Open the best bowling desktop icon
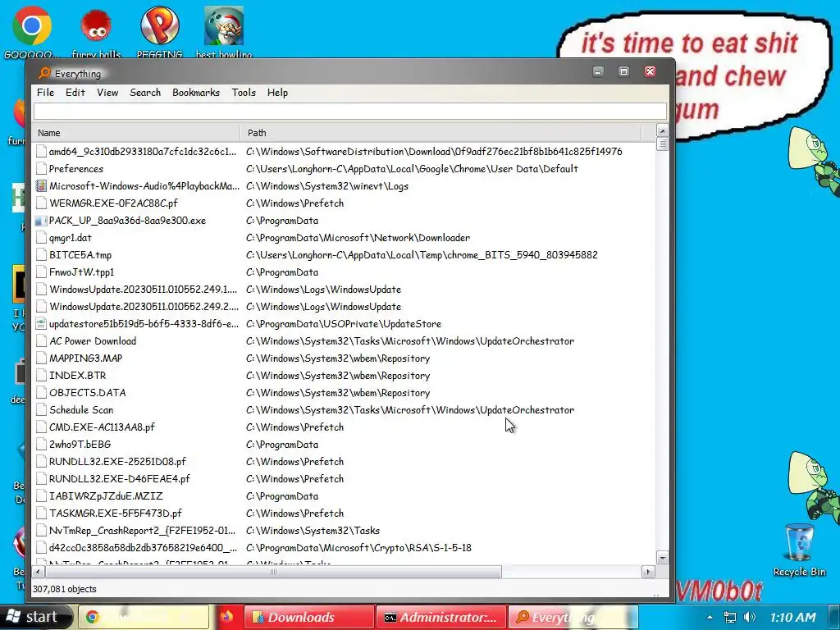840x630 pixels. [224, 32]
